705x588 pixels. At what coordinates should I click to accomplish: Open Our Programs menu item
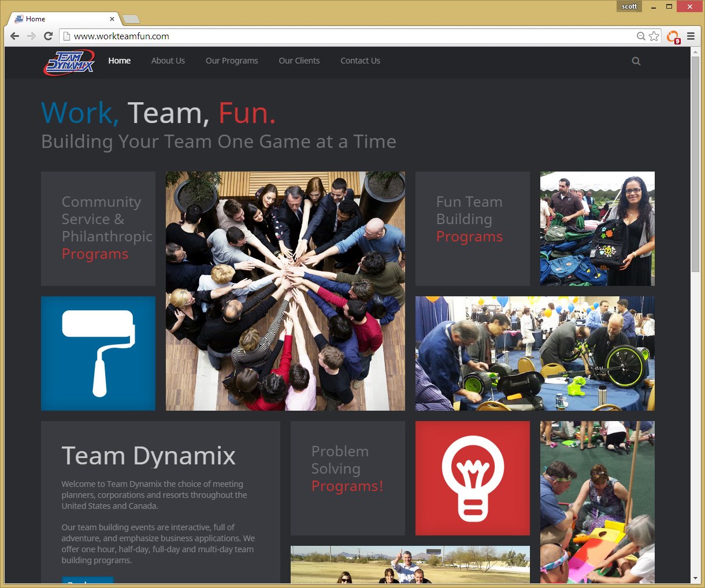coord(232,61)
